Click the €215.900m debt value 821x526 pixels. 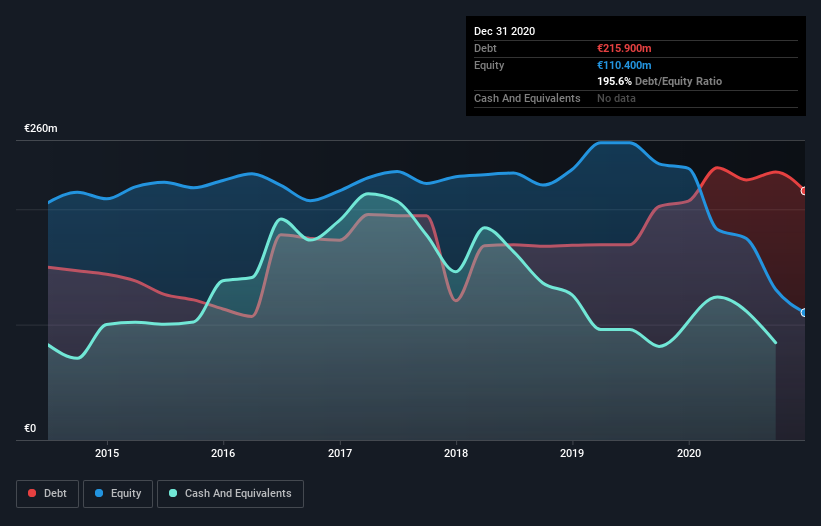(624, 48)
